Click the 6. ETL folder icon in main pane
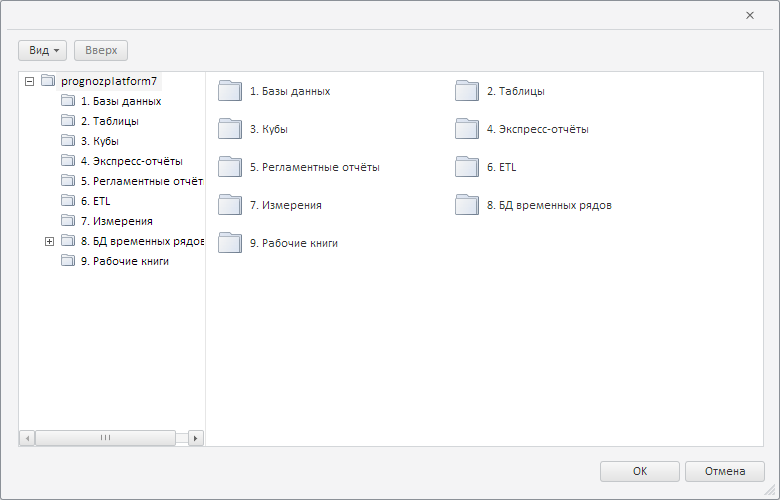Screen dimensions: 780x500 click(467, 167)
